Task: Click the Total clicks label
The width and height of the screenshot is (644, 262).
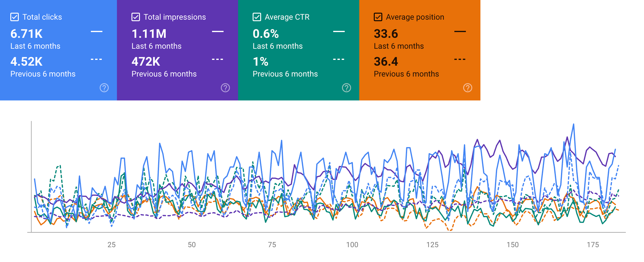Action: [x=42, y=17]
